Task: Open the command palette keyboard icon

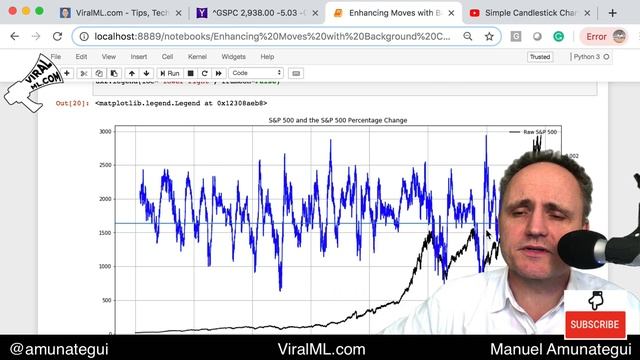Action: click(x=296, y=73)
